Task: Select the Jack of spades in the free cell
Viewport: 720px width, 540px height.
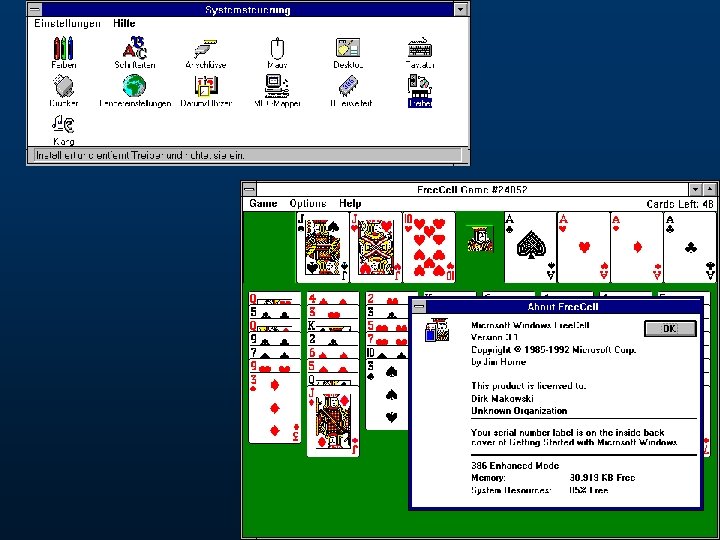Action: pos(323,247)
